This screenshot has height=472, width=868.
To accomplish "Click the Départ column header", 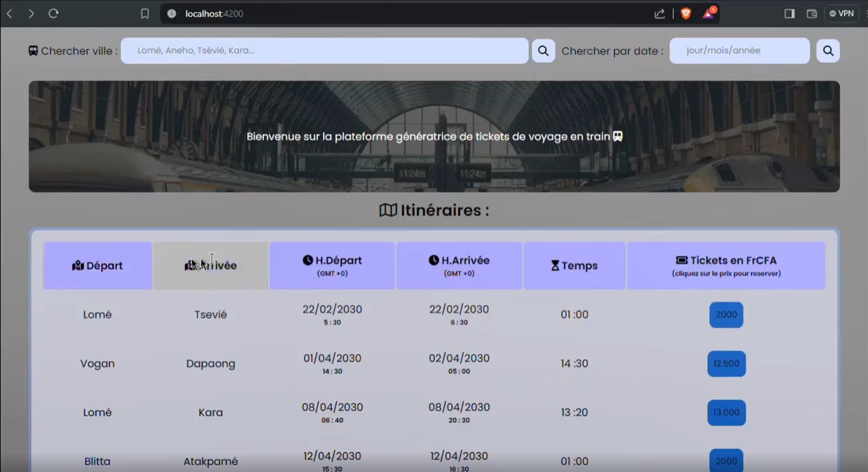I will [x=98, y=265].
